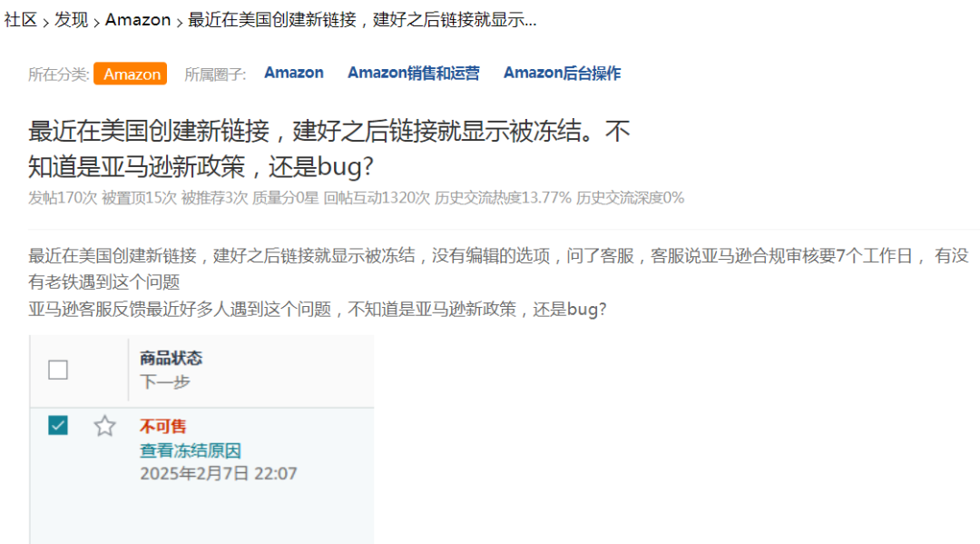Click the 下一步 text under 商品状态

[164, 381]
